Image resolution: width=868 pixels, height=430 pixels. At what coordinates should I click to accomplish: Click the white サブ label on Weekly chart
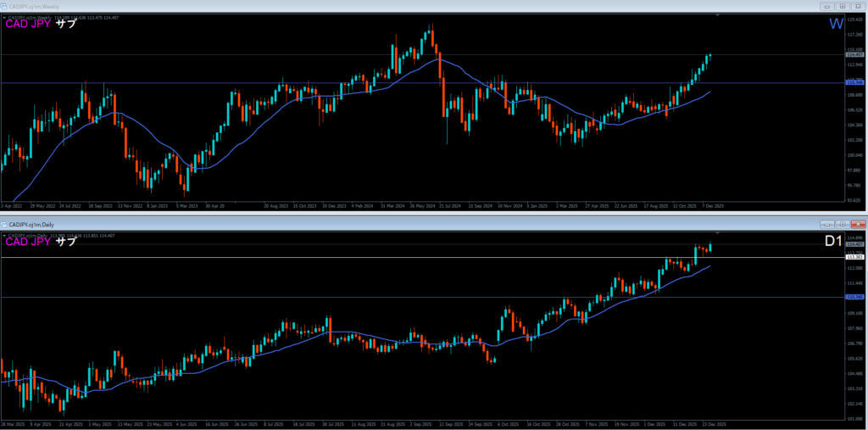(x=65, y=24)
